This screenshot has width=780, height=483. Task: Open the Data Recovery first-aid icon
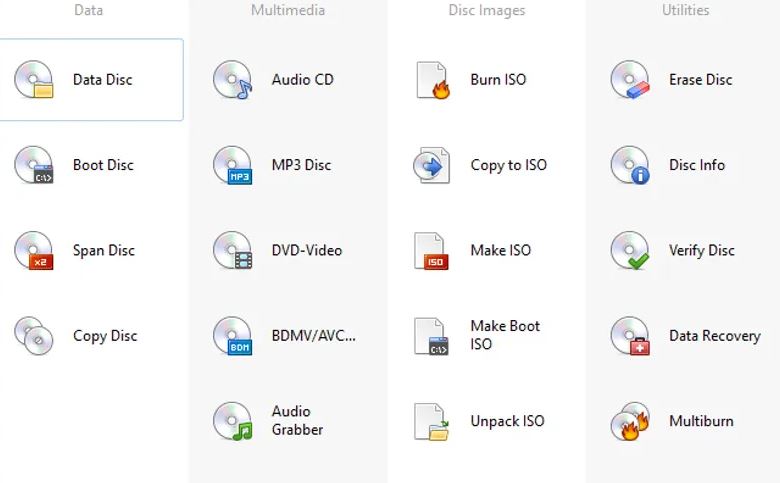click(630, 336)
